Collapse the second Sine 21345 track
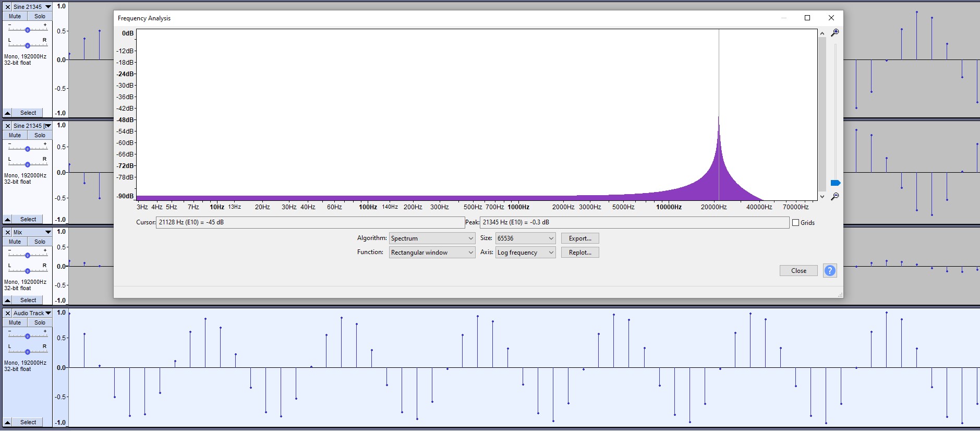Image resolution: width=980 pixels, height=431 pixels. pyautogui.click(x=7, y=219)
